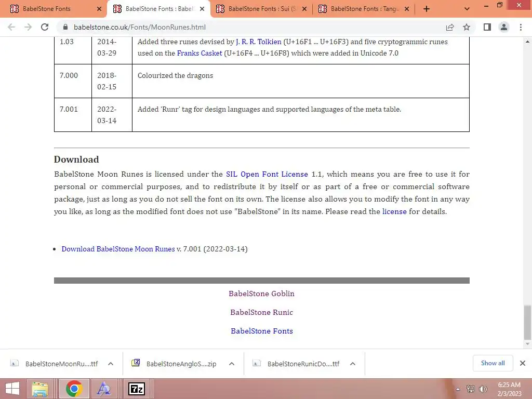This screenshot has height=399, width=532.
Task: Click the 2018-02-15 date cell
Action: point(112,81)
